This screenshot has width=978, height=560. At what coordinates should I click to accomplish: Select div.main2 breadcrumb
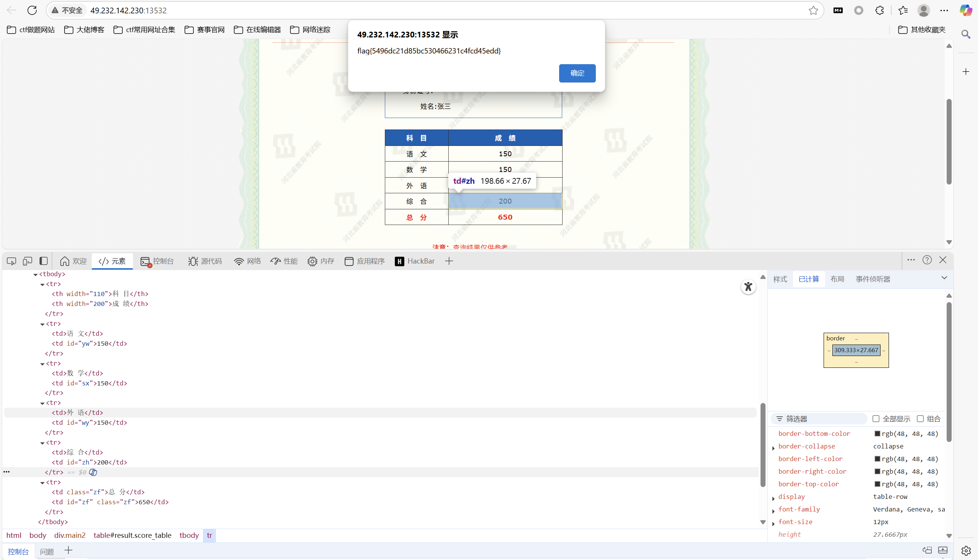tap(70, 535)
